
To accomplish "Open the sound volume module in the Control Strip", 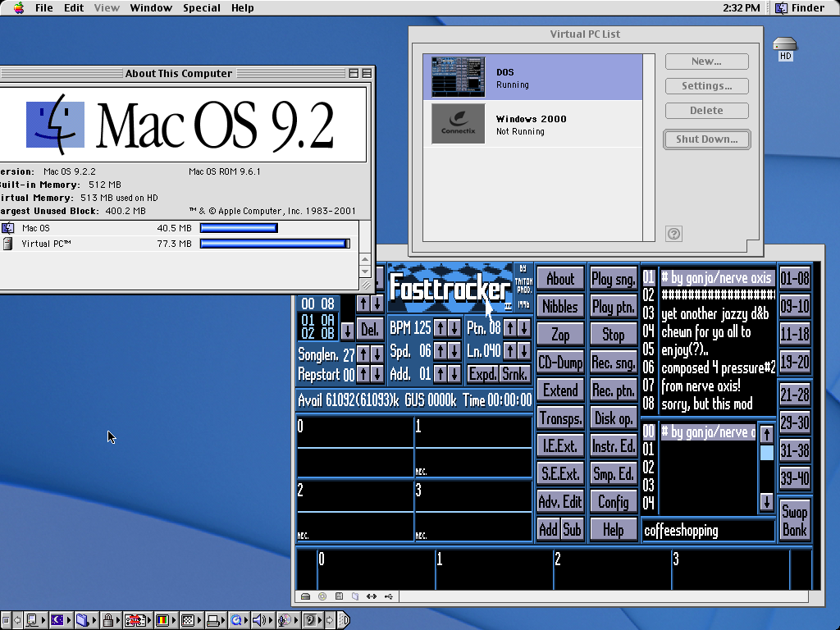I will point(259,620).
